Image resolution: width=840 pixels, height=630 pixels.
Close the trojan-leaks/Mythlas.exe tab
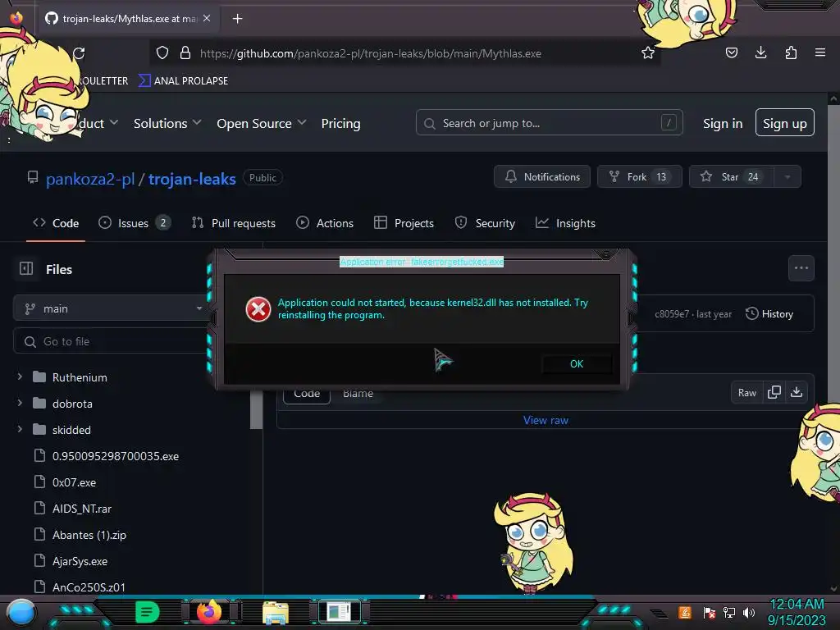tap(207, 18)
